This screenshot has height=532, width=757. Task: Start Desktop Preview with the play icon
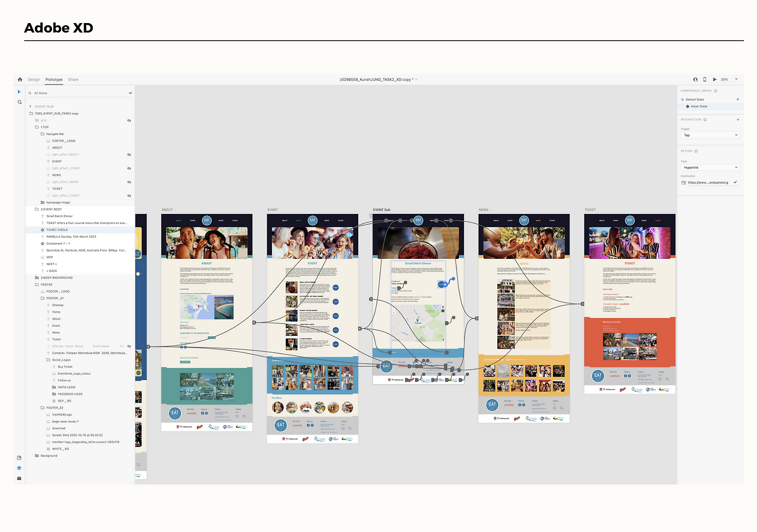coord(716,79)
